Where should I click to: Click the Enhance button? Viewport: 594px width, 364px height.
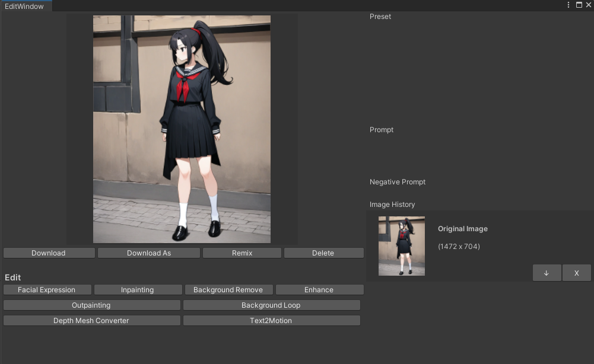point(319,290)
